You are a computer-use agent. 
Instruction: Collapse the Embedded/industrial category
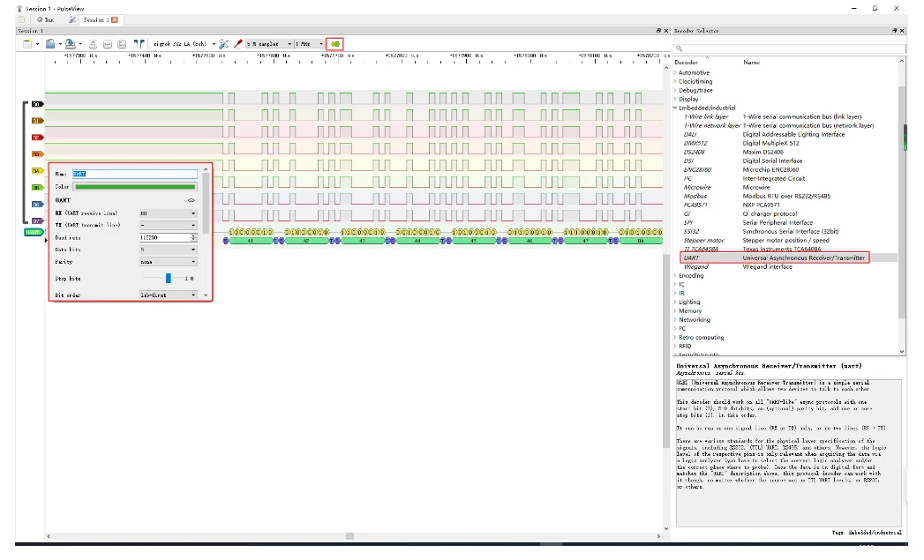[x=675, y=108]
